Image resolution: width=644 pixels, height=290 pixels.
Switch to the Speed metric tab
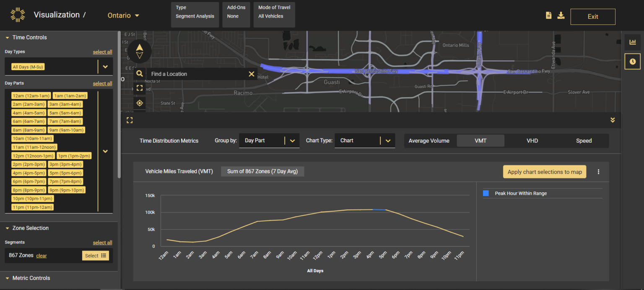pyautogui.click(x=584, y=141)
